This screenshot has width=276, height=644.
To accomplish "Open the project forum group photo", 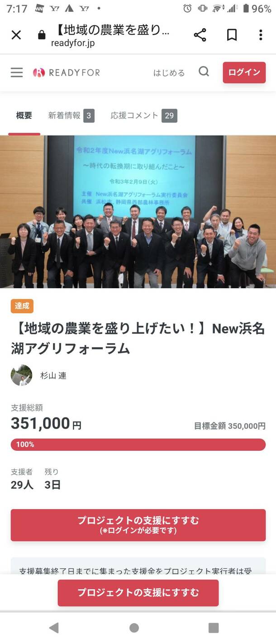I will 138,212.
